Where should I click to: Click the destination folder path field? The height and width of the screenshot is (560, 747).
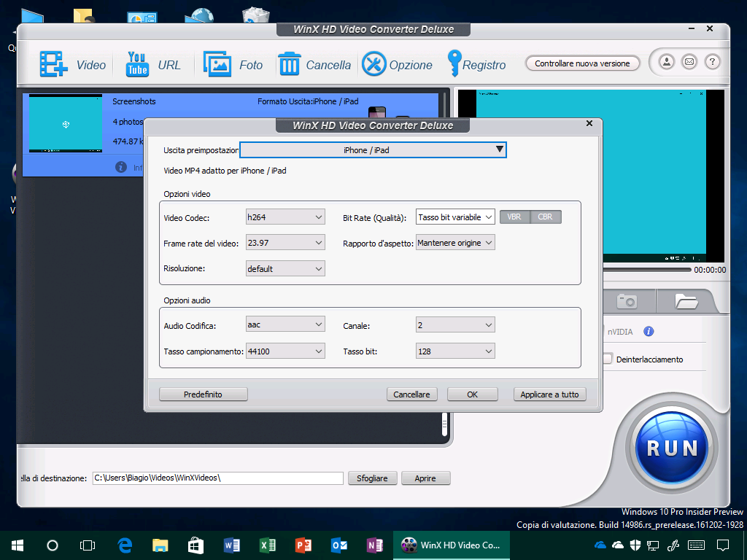point(217,478)
